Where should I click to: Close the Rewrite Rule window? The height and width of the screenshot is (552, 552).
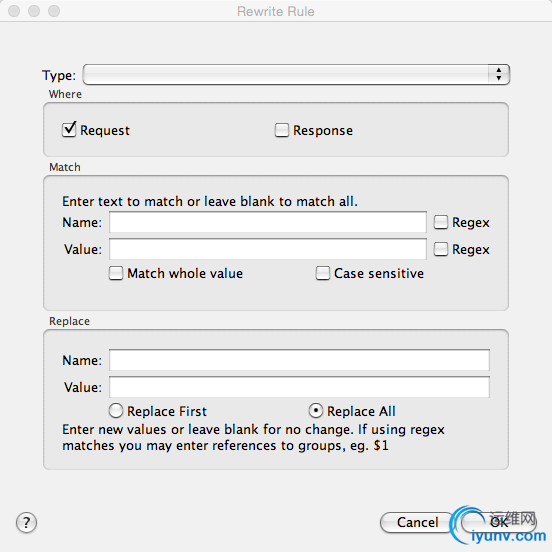pyautogui.click(x=14, y=11)
